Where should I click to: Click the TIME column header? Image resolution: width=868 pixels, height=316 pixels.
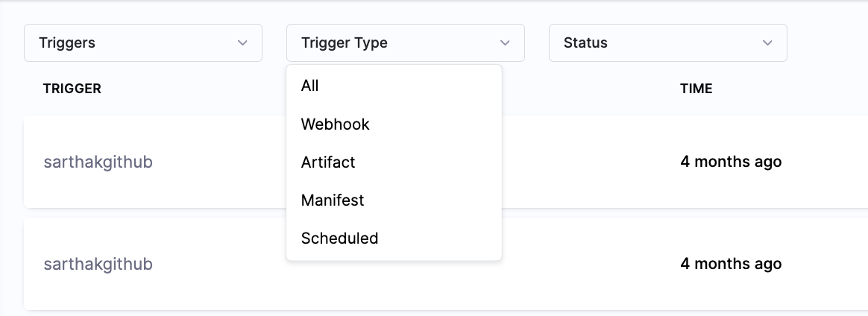pyautogui.click(x=696, y=89)
